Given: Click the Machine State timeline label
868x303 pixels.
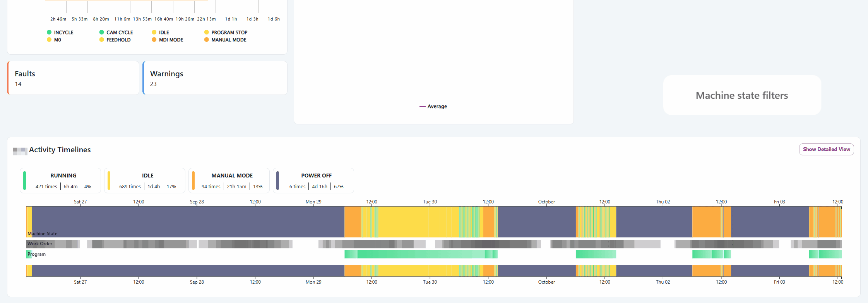Looking at the screenshot, I should click(42, 234).
